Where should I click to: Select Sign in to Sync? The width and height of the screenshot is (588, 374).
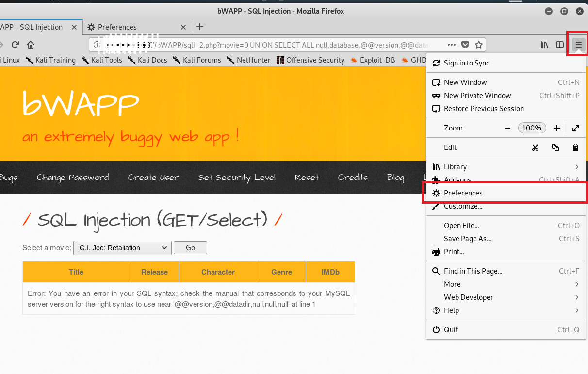tap(506, 63)
